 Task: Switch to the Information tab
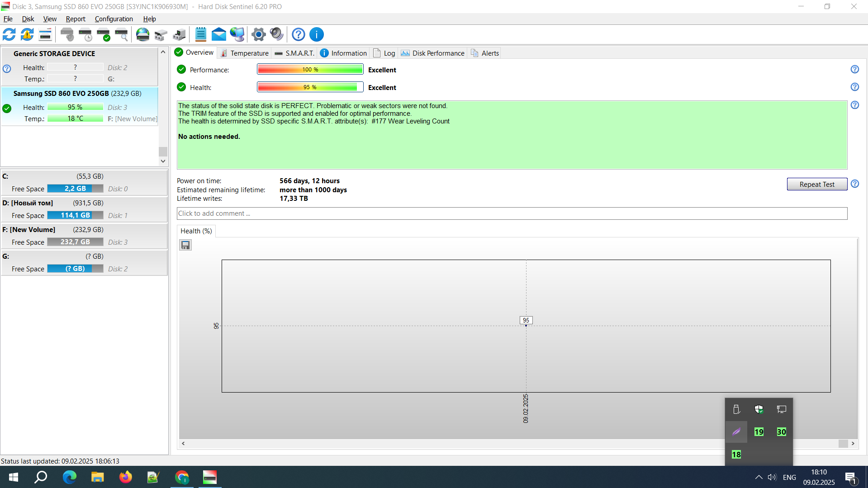[343, 53]
